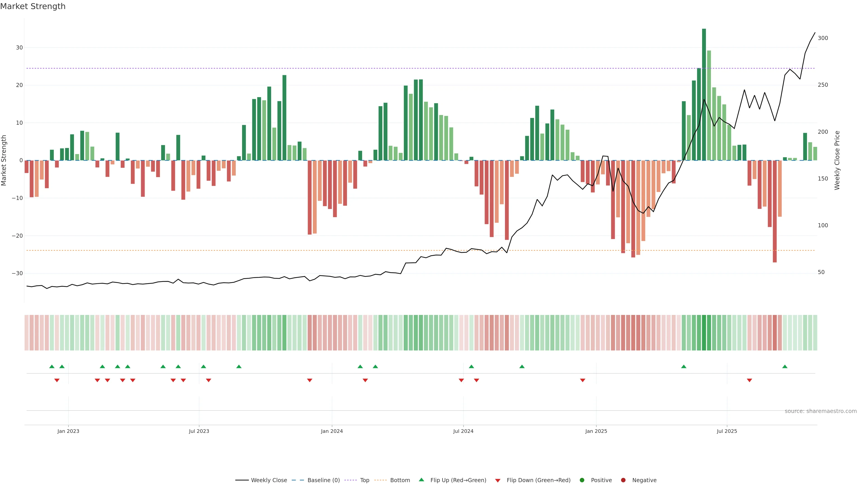Click the green Flip Up triangle icon in legend
Screen dimensions: 868x488
421,480
